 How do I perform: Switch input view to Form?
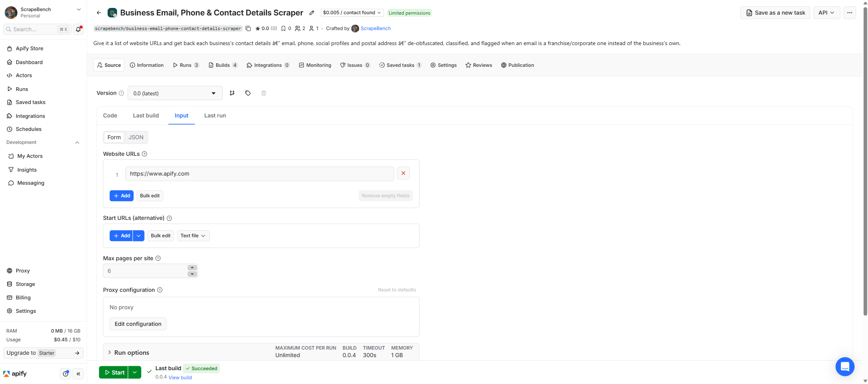pos(114,137)
